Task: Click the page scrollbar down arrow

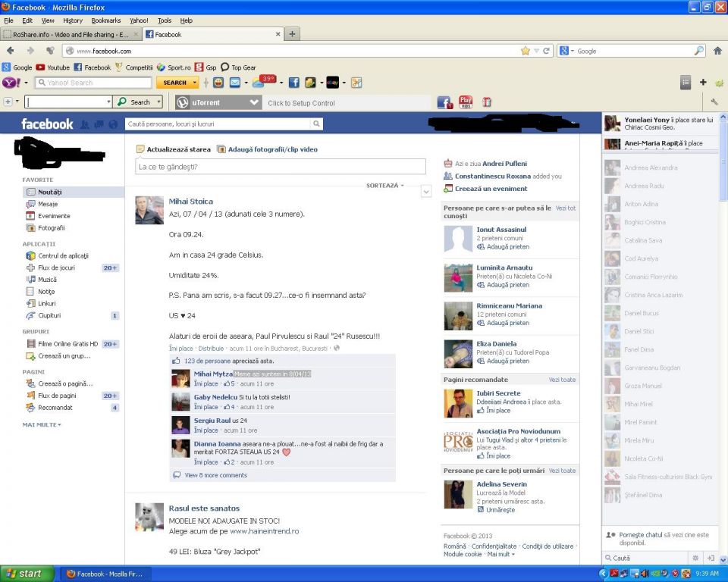Action: point(723,559)
